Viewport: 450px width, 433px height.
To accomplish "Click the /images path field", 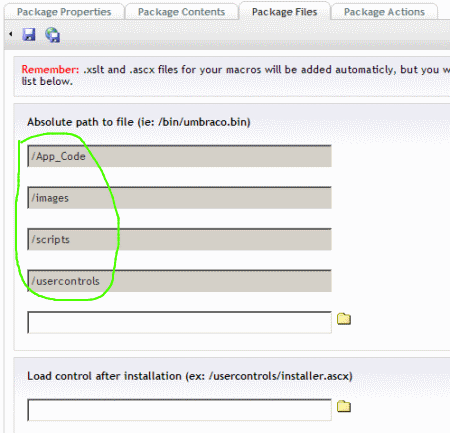I will pos(179,197).
